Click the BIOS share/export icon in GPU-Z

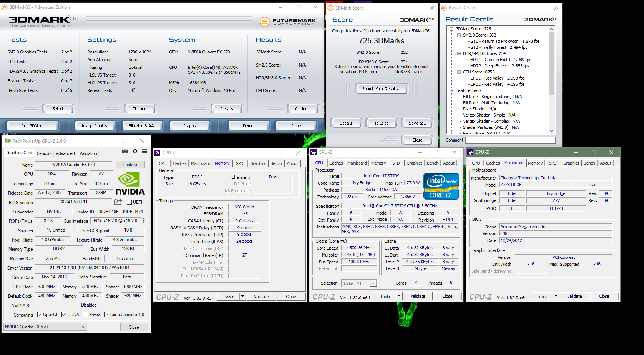(118, 202)
